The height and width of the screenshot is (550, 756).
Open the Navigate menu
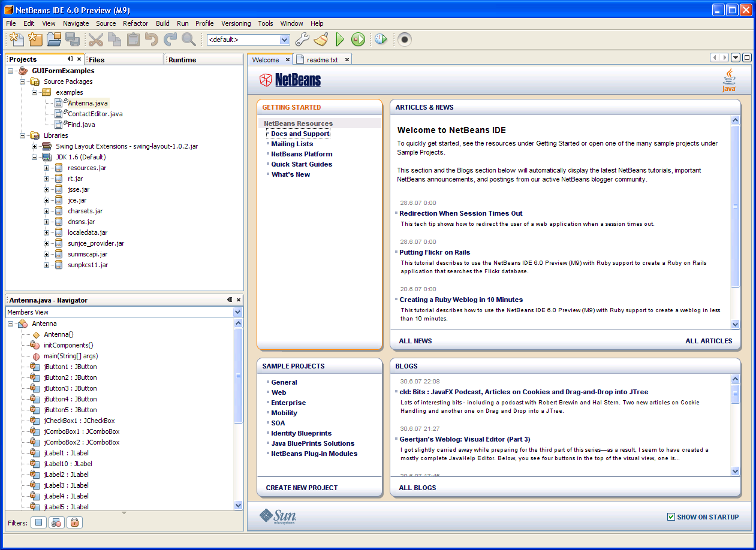[x=76, y=23]
